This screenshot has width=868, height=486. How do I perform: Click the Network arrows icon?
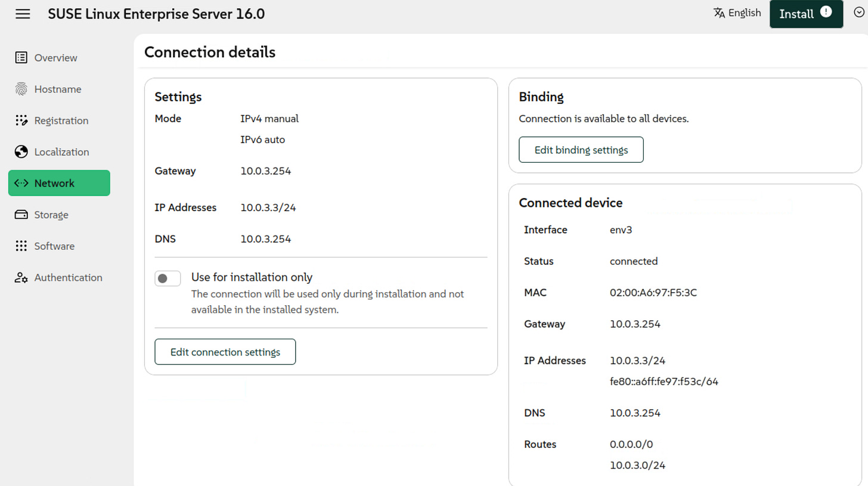[21, 183]
